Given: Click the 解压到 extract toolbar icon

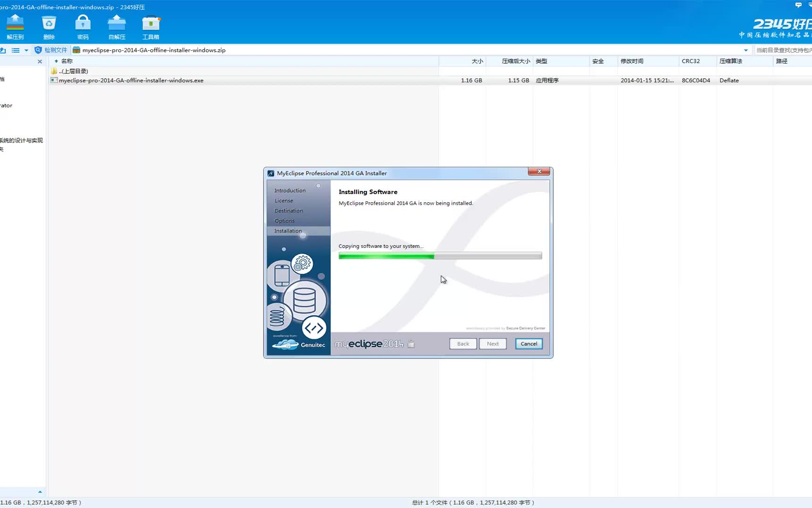Looking at the screenshot, I should 15,27.
